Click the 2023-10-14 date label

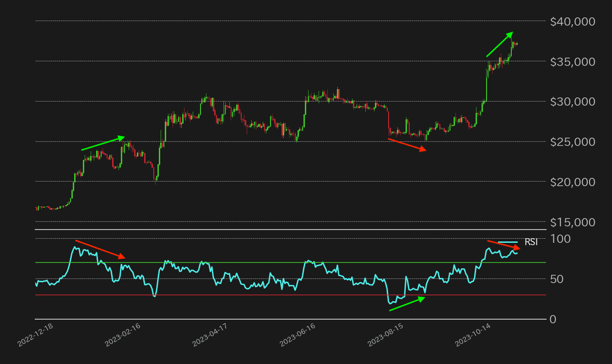[x=473, y=335]
